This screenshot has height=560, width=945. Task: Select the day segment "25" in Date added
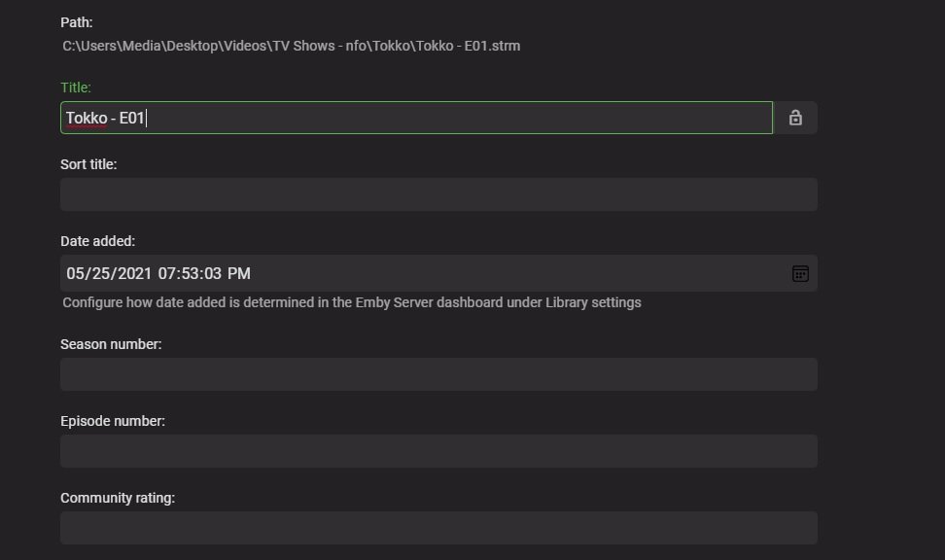tap(99, 273)
